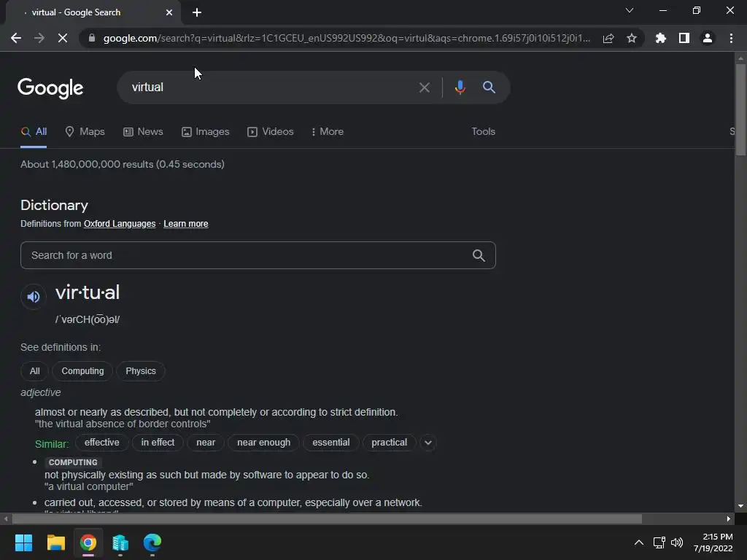The image size is (747, 560).
Task: Open synonym practical
Action: (x=390, y=443)
